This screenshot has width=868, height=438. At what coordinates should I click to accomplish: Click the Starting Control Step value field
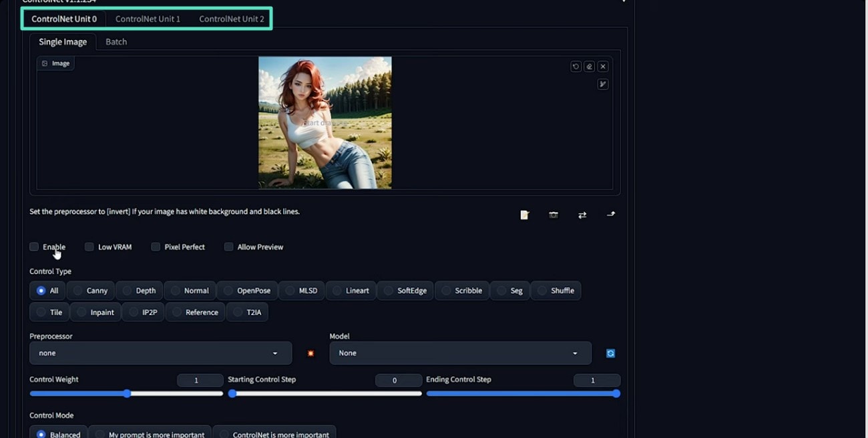click(398, 380)
